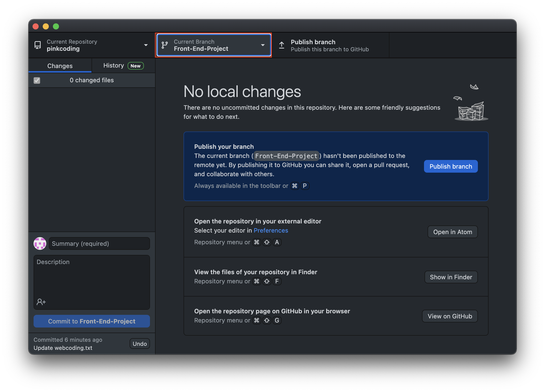Click 'Open the repository page on GitHub' heading
This screenshot has width=545, height=392.
[x=272, y=311]
